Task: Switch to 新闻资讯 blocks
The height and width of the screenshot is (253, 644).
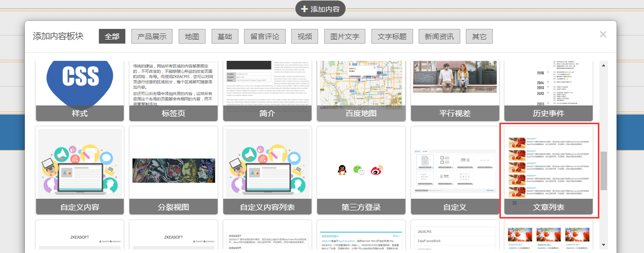Action: tap(439, 37)
